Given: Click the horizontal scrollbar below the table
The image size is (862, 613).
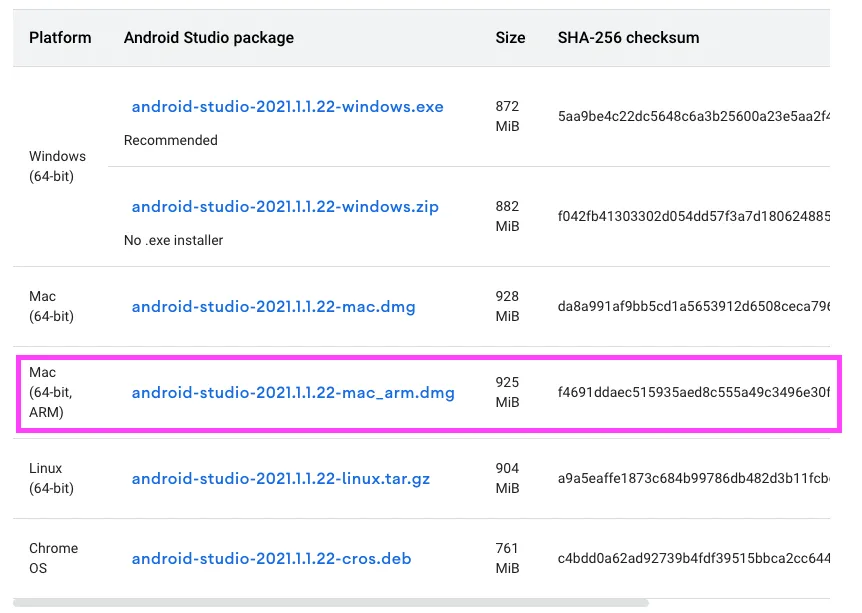Looking at the screenshot, I should (330, 604).
